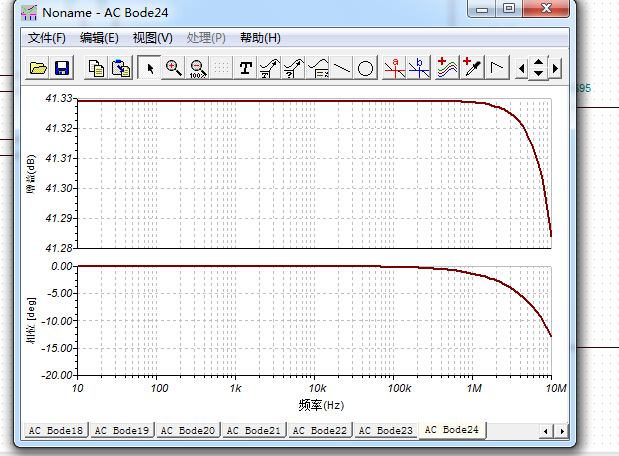Open the legend tool icon

(318, 68)
